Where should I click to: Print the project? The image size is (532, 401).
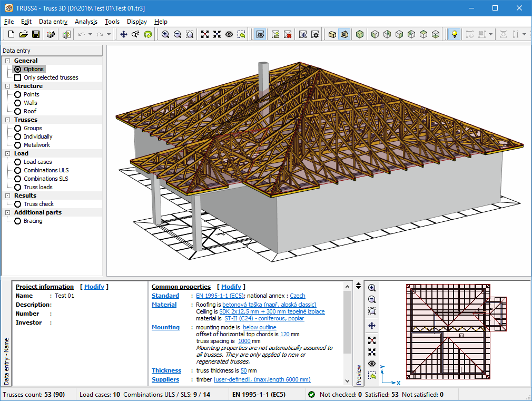(x=51, y=34)
